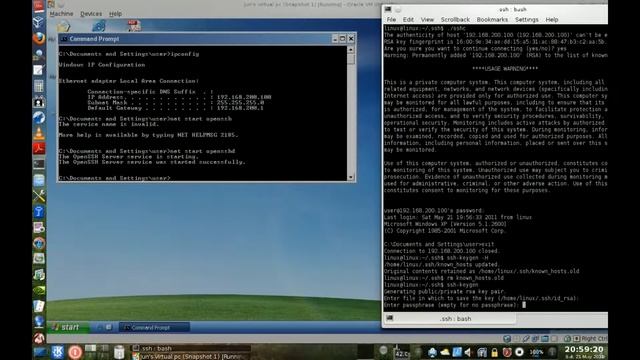Click the Command Prompt title bar text
640x360 pixels.
click(94, 39)
